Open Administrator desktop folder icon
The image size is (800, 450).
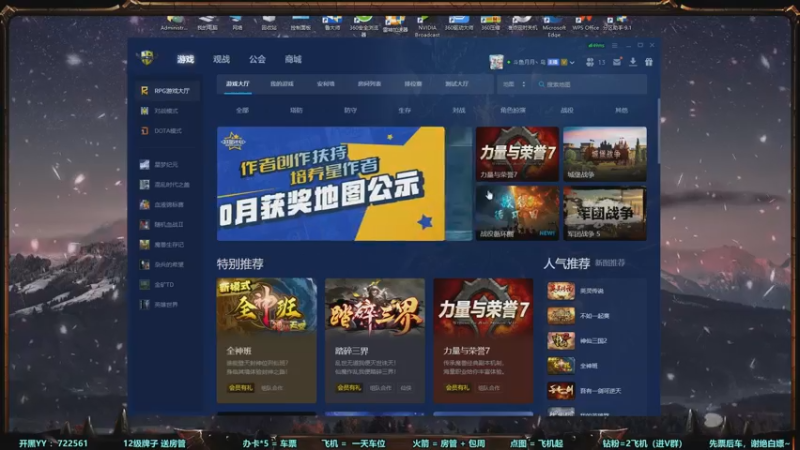coord(174,24)
